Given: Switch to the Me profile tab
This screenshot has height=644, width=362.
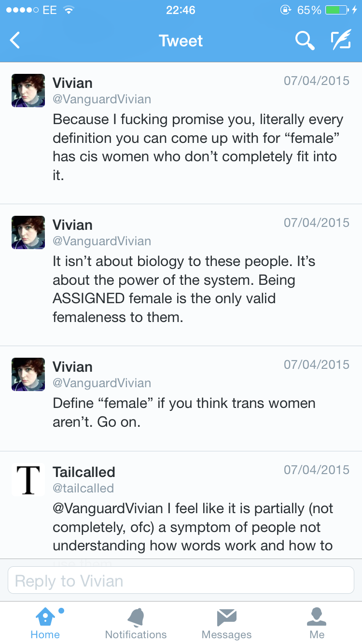Looking at the screenshot, I should pyautogui.click(x=317, y=623).
